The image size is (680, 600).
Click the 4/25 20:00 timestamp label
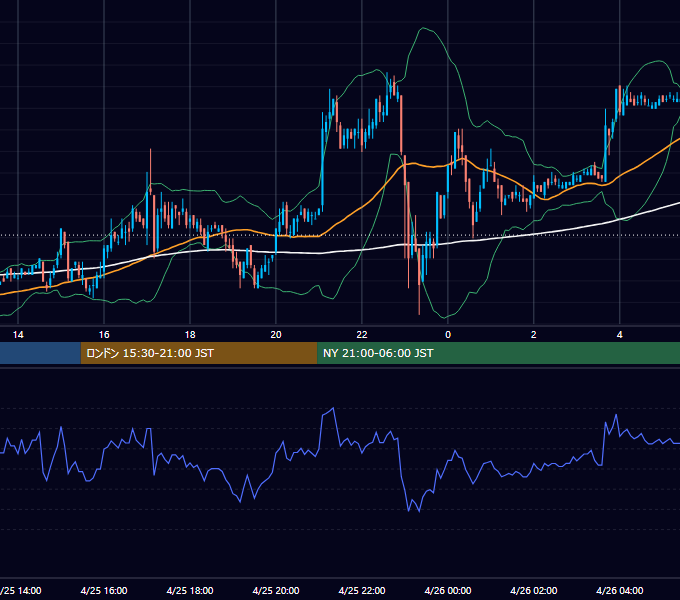click(276, 590)
